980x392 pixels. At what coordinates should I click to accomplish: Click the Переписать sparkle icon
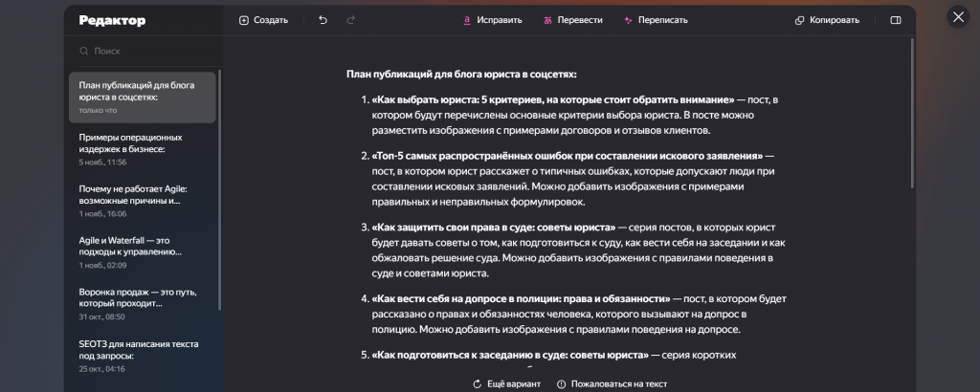click(628, 20)
